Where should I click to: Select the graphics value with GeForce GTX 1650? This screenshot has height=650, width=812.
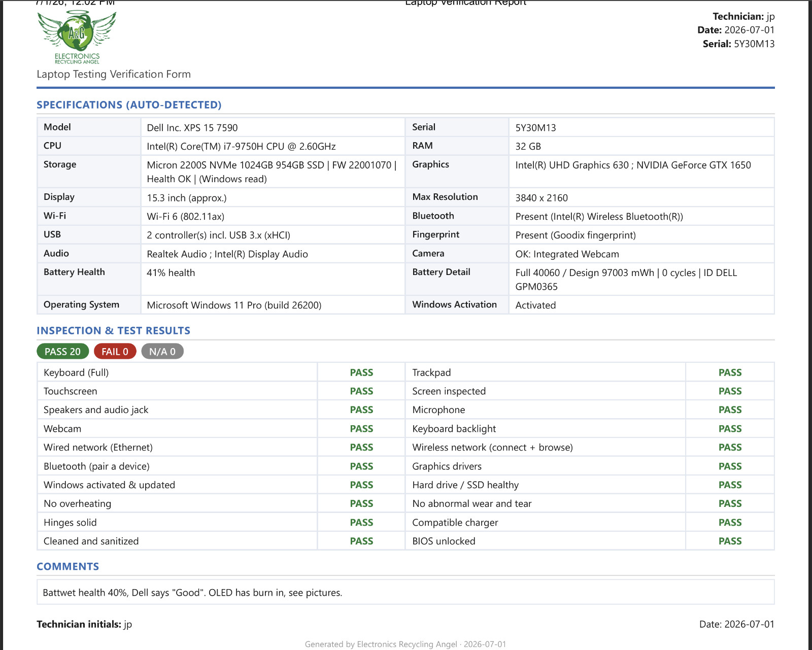[x=633, y=165]
